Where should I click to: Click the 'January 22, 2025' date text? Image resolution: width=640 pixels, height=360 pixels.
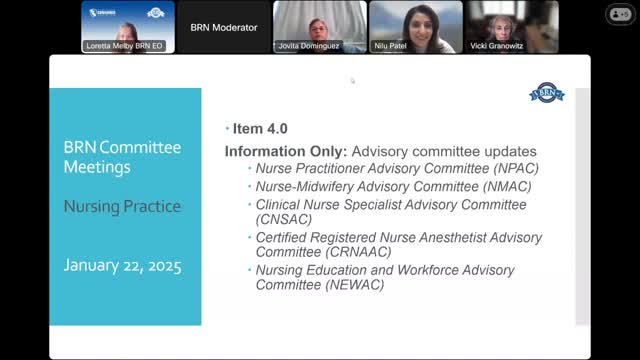click(x=122, y=266)
